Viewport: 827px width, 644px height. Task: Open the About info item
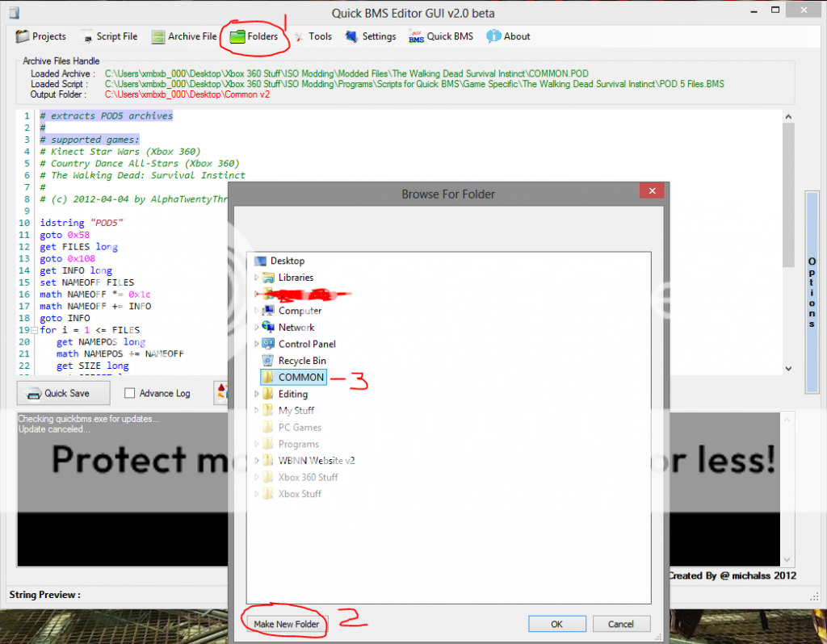pyautogui.click(x=508, y=36)
